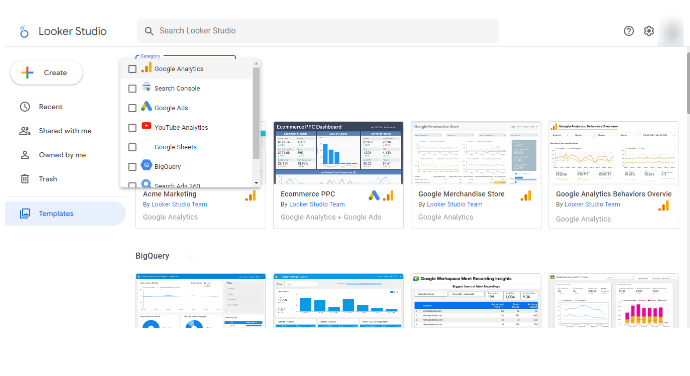Click the Create button
690x376 pixels.
click(x=46, y=73)
